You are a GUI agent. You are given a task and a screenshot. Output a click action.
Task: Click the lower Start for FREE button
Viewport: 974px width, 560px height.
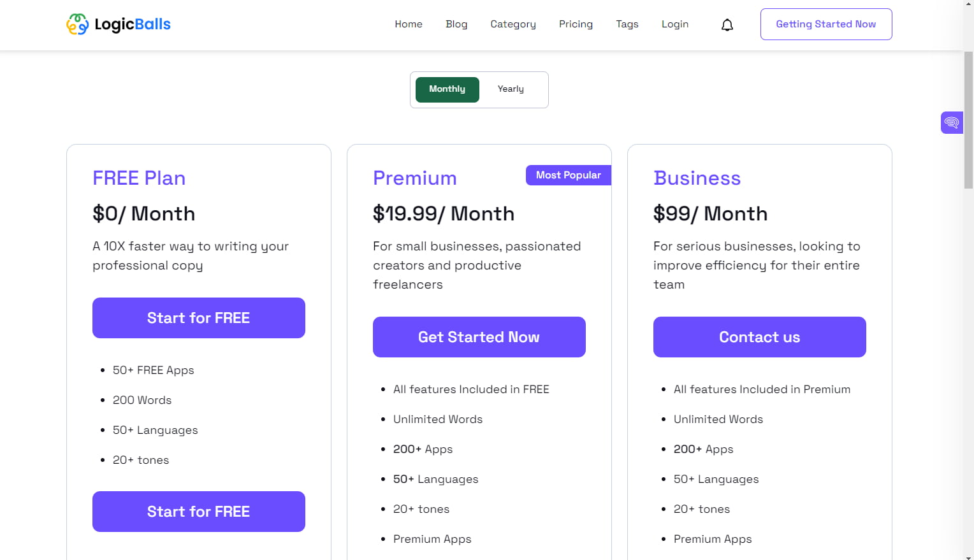tap(198, 511)
